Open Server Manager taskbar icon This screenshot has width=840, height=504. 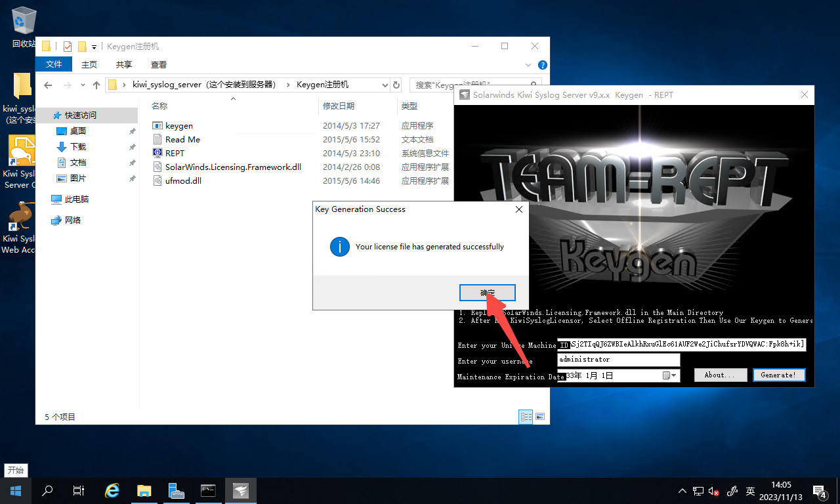tap(176, 490)
